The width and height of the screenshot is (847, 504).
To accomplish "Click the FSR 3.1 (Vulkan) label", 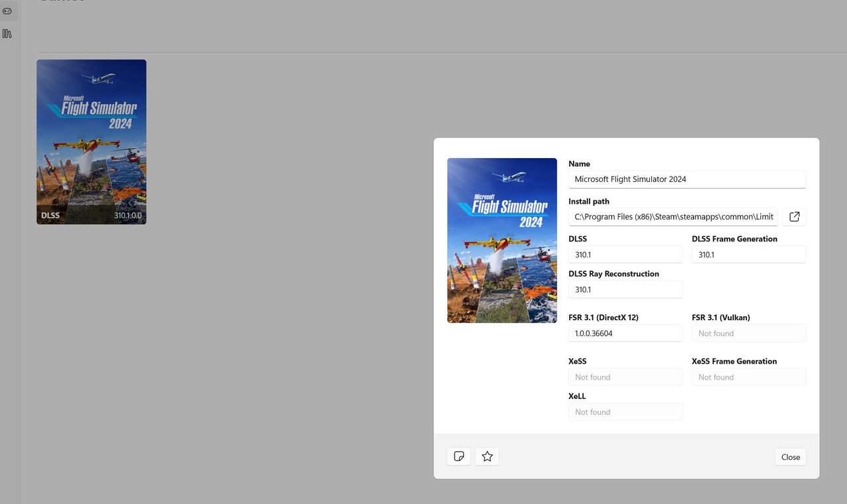I will (x=721, y=317).
